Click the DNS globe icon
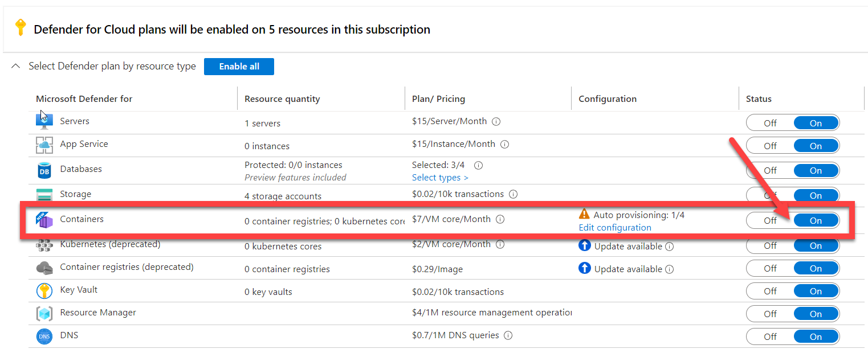The height and width of the screenshot is (353, 868). [44, 336]
